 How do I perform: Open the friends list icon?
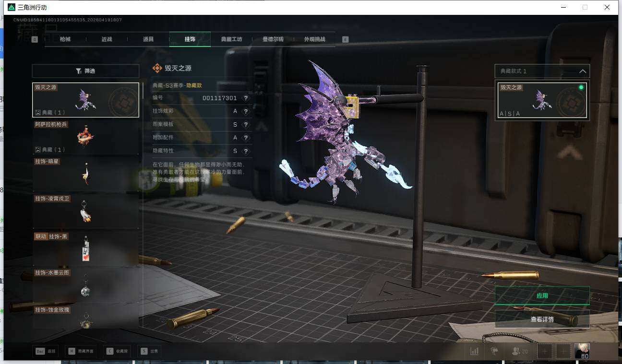(519, 352)
